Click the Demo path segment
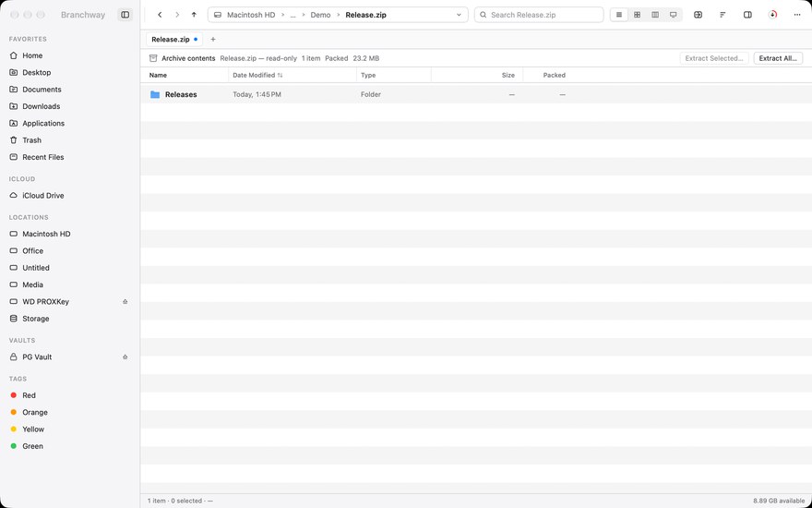The width and height of the screenshot is (812, 508). (320, 15)
